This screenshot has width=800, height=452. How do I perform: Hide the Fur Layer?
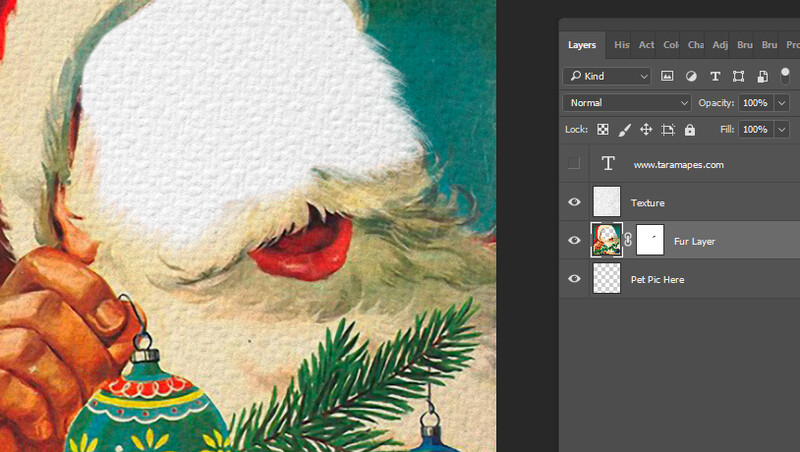(x=574, y=240)
